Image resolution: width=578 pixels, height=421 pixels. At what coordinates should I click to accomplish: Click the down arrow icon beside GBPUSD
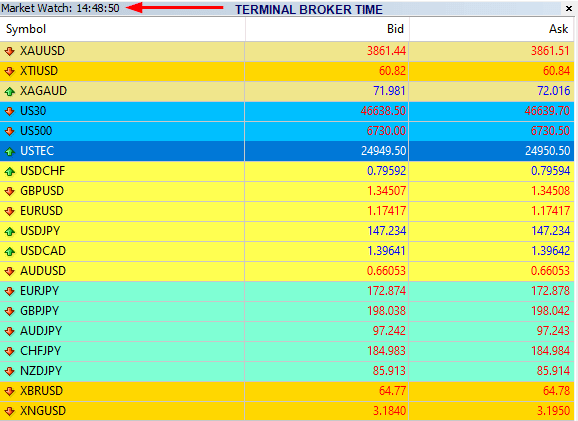(10, 191)
